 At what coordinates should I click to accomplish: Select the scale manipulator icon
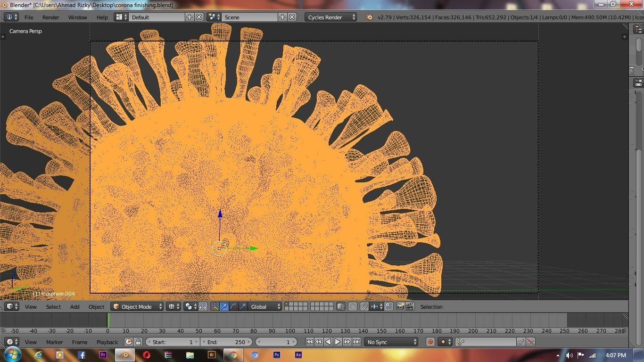[243, 306]
